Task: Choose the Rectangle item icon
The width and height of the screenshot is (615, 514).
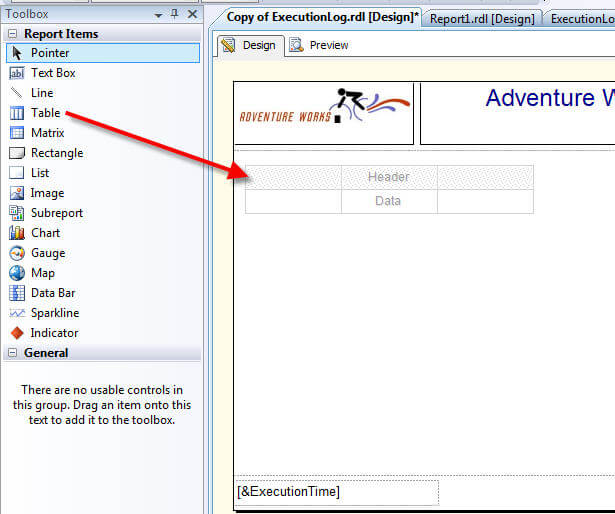Action: click(x=16, y=153)
